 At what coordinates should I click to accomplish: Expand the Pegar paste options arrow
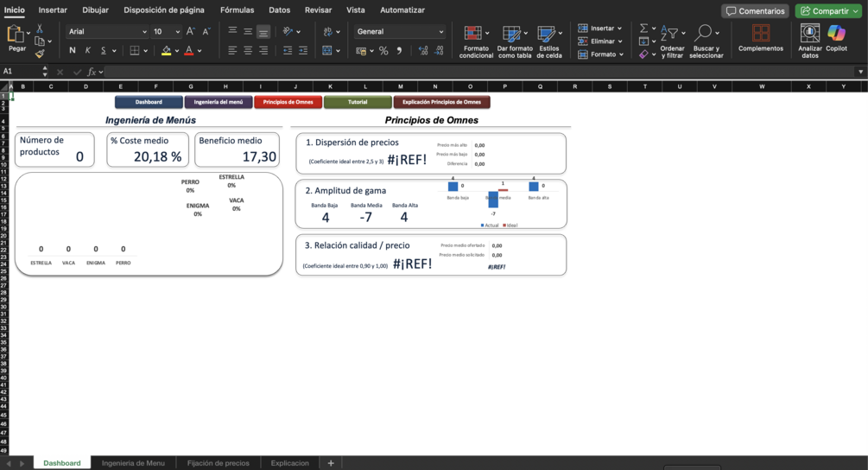pos(29,33)
